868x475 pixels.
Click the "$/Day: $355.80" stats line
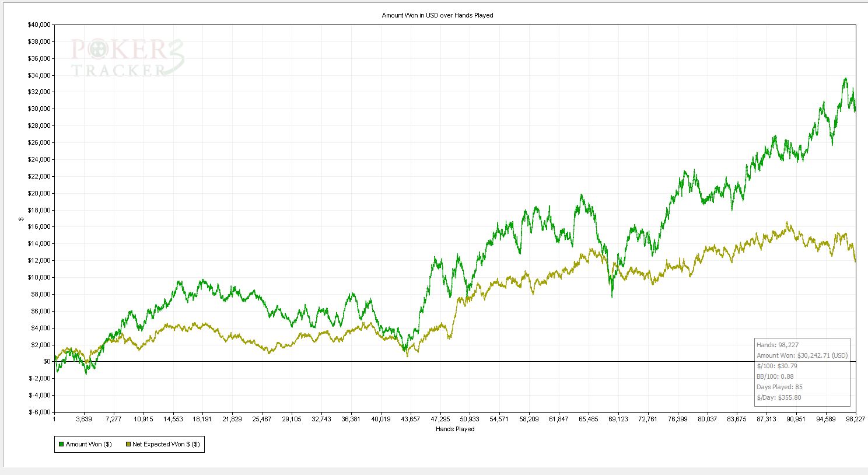tap(779, 397)
